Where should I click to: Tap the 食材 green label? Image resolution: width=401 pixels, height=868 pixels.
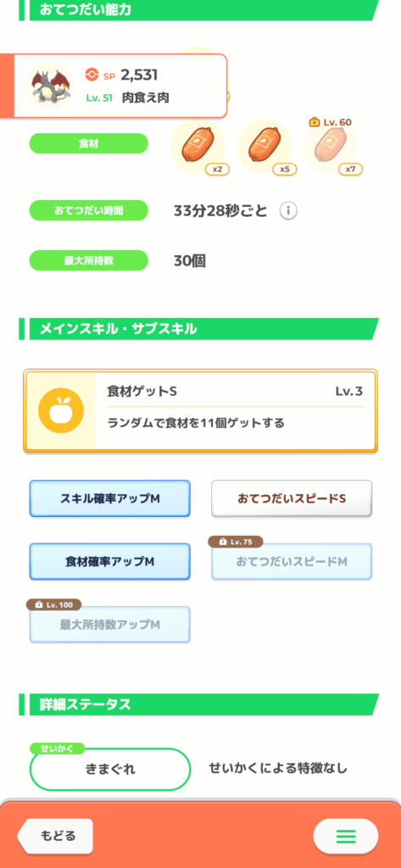tap(89, 143)
